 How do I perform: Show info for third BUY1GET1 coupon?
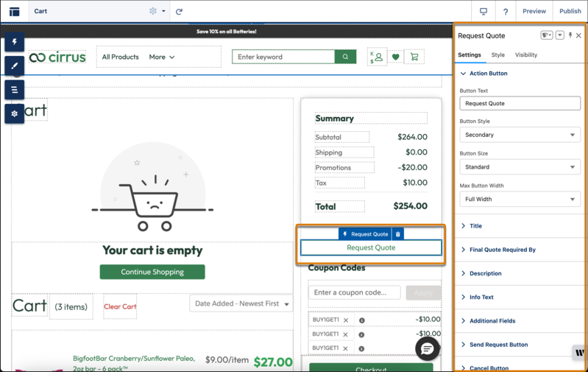pos(361,348)
